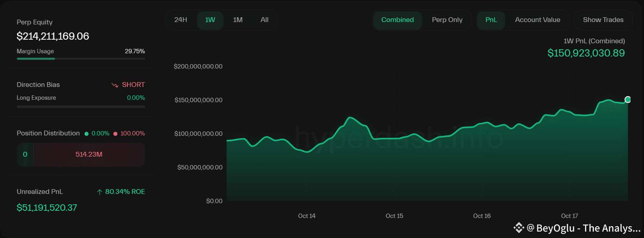Click the 1W PnL (Combined) label
The width and height of the screenshot is (644, 238).
(594, 41)
